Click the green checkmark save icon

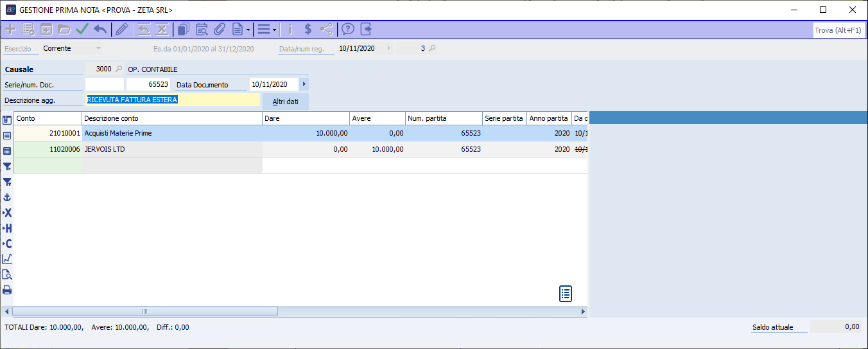(x=82, y=29)
